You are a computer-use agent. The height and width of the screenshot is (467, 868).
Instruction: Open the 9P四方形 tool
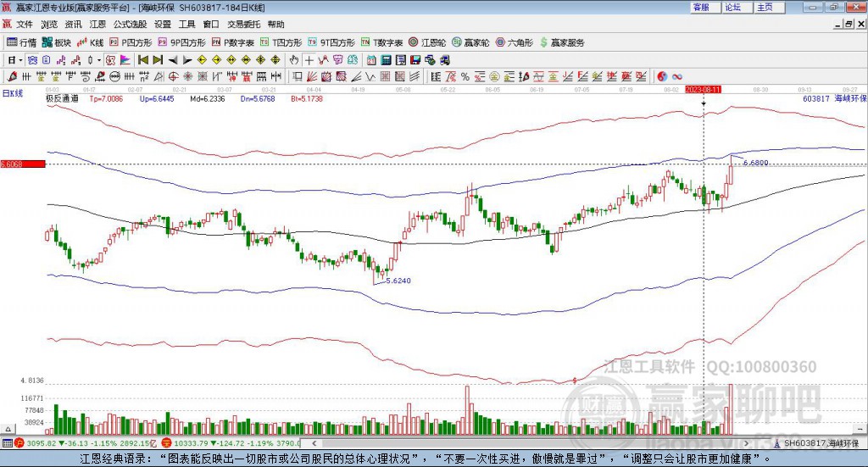click(181, 42)
